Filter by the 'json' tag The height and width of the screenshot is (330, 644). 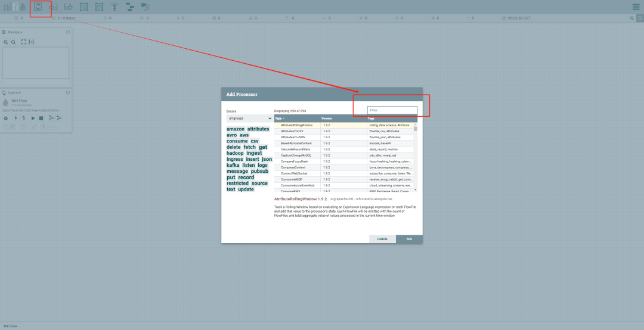point(267,159)
